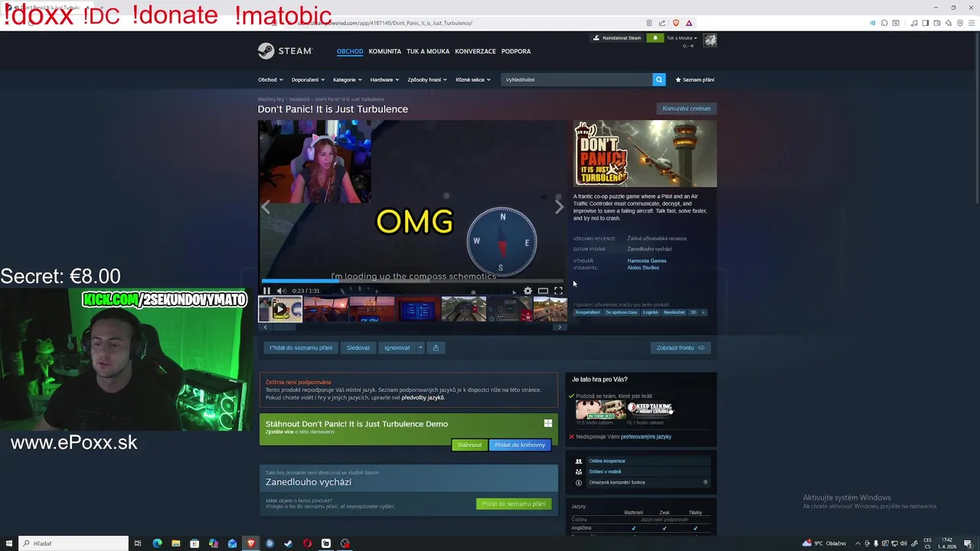Click the Zobrazit frontu button
This screenshot has height=551, width=980.
click(x=681, y=347)
